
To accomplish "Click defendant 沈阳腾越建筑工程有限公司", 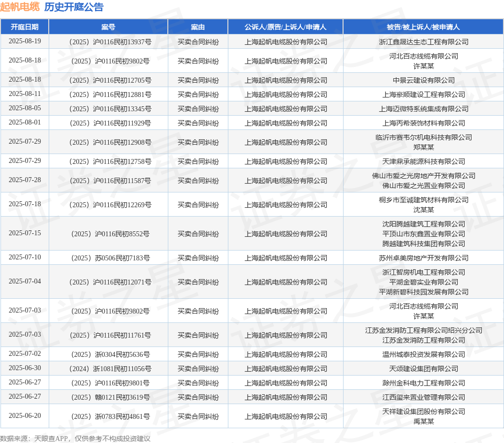I will click(x=424, y=224).
